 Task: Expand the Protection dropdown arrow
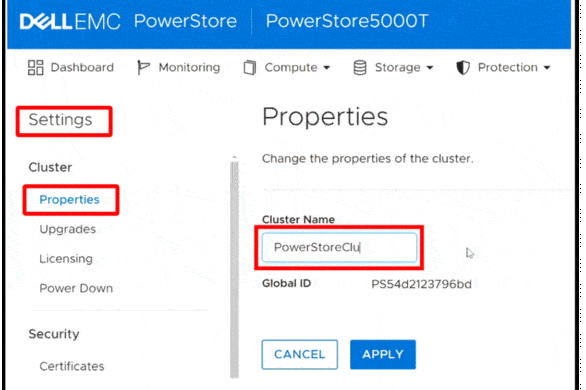point(547,68)
